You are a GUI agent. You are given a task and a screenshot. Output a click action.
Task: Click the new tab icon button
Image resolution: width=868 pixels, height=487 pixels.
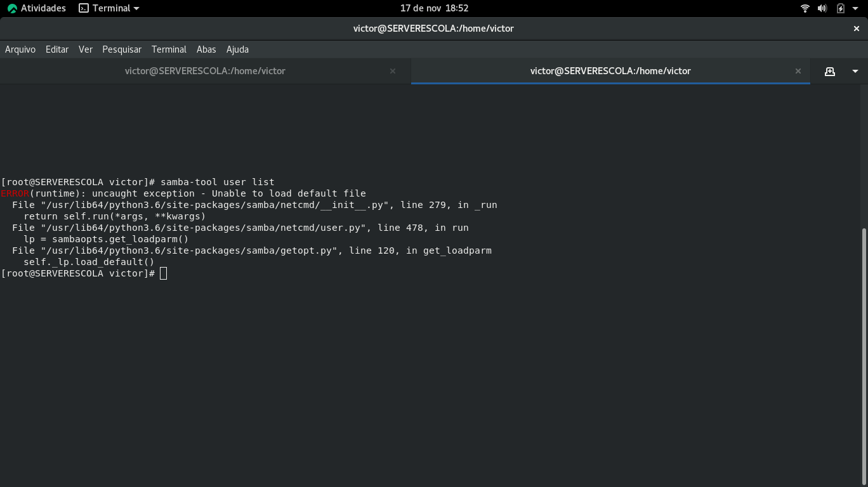click(x=829, y=71)
